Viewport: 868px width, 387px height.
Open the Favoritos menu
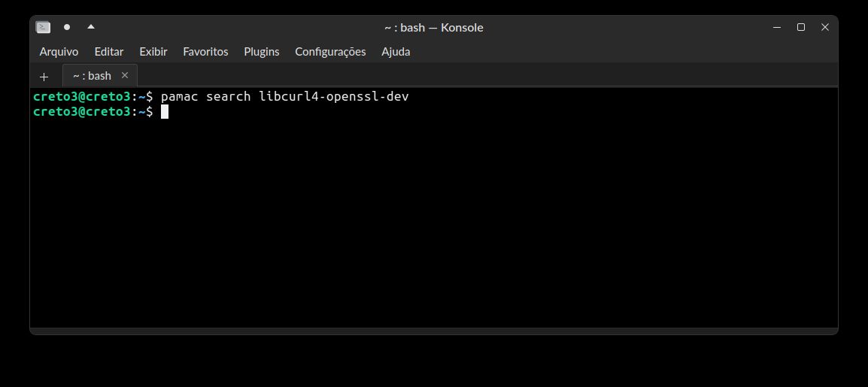point(205,51)
